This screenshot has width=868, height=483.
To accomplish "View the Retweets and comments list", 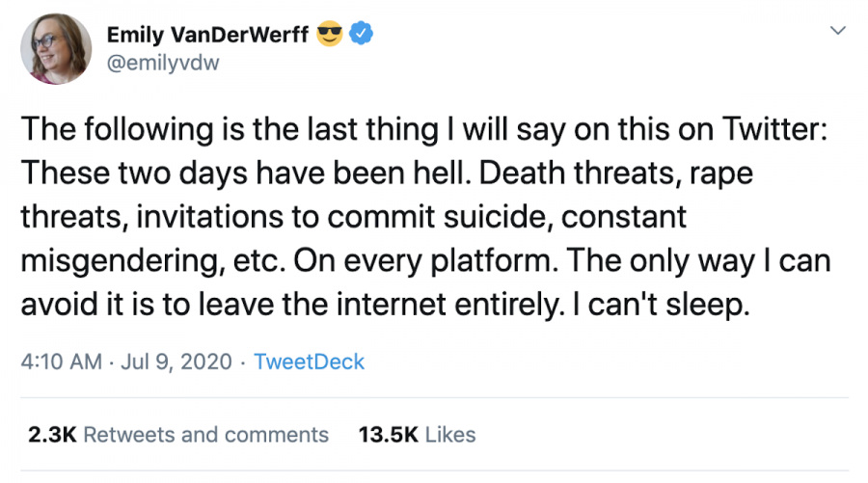I will point(206,435).
